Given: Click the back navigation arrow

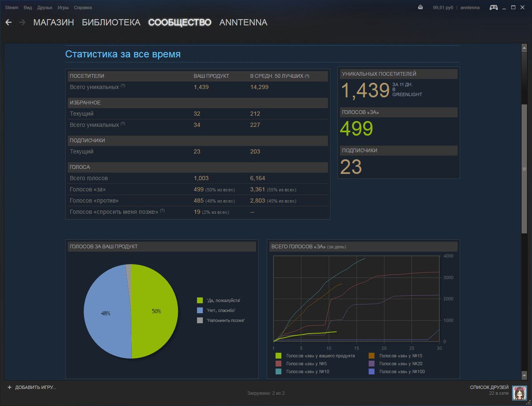Looking at the screenshot, I should coord(8,22).
